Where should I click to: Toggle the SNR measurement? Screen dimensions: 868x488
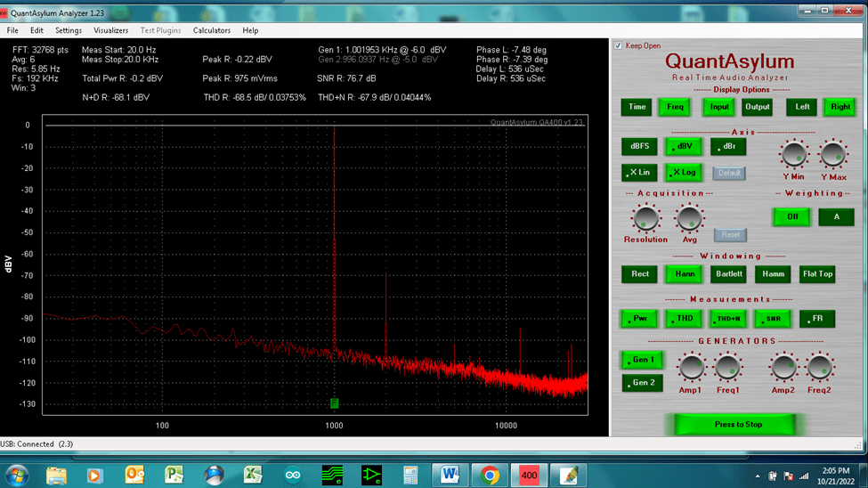click(773, 319)
